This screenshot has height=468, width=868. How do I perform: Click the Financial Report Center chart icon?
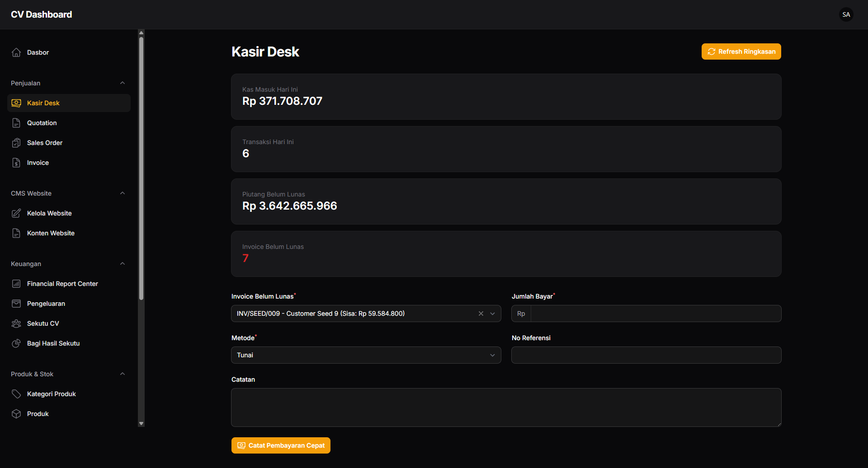pyautogui.click(x=16, y=283)
